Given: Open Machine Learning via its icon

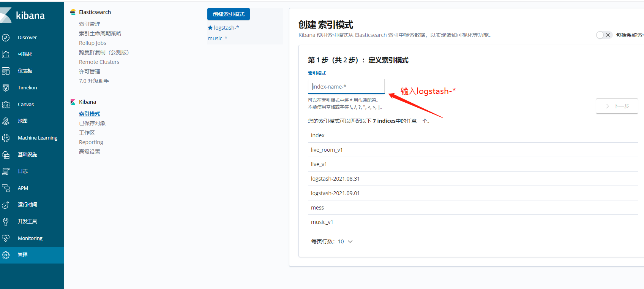Looking at the screenshot, I should [6, 138].
